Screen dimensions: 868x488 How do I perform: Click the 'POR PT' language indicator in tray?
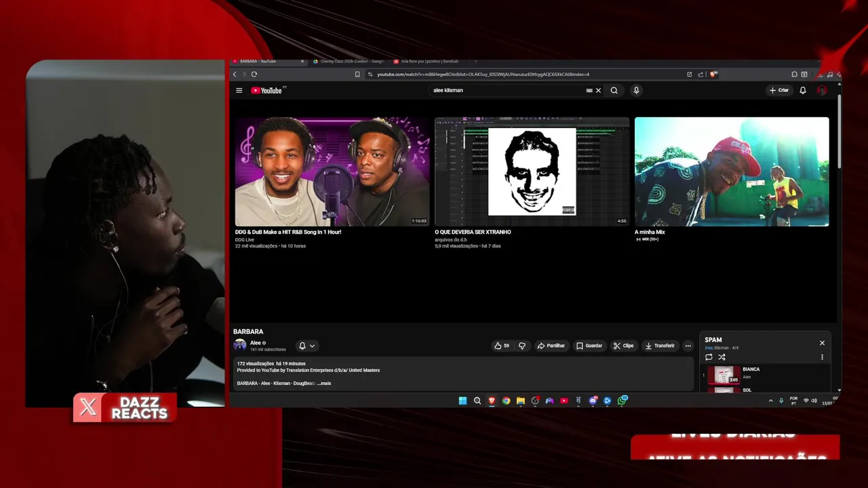(793, 401)
